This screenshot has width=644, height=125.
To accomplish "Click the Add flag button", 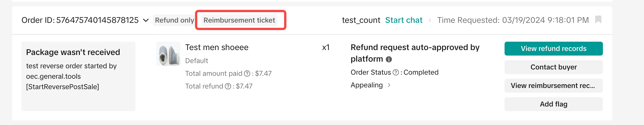I will (x=553, y=104).
